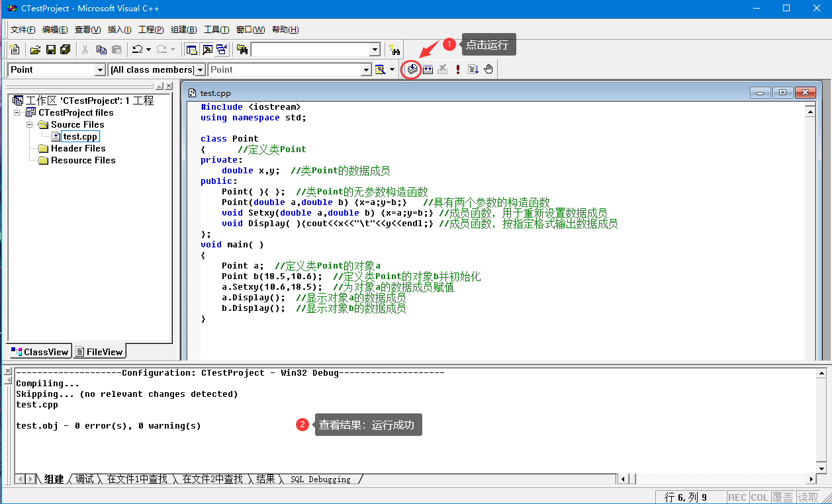Click the Stop Build icon
Image resolution: width=832 pixels, height=504 pixels.
point(443,69)
